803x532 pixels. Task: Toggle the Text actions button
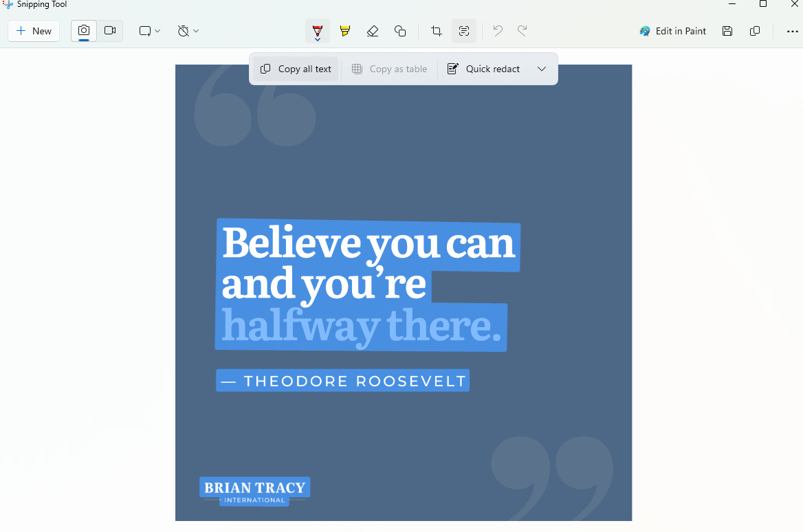pos(464,31)
